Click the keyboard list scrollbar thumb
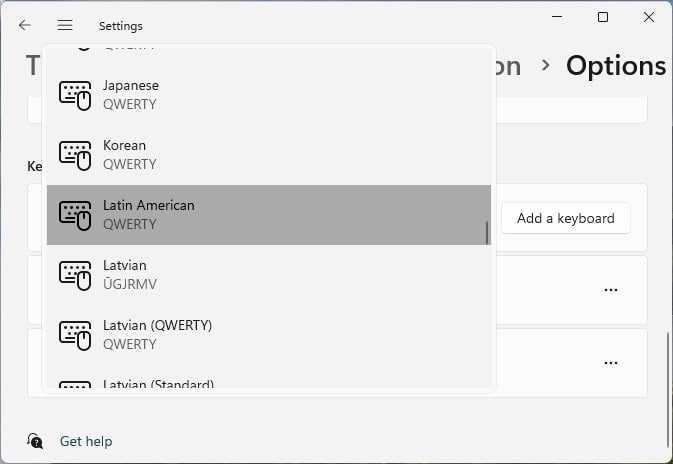Screen dimensions: 673x464 pyautogui.click(x=487, y=233)
